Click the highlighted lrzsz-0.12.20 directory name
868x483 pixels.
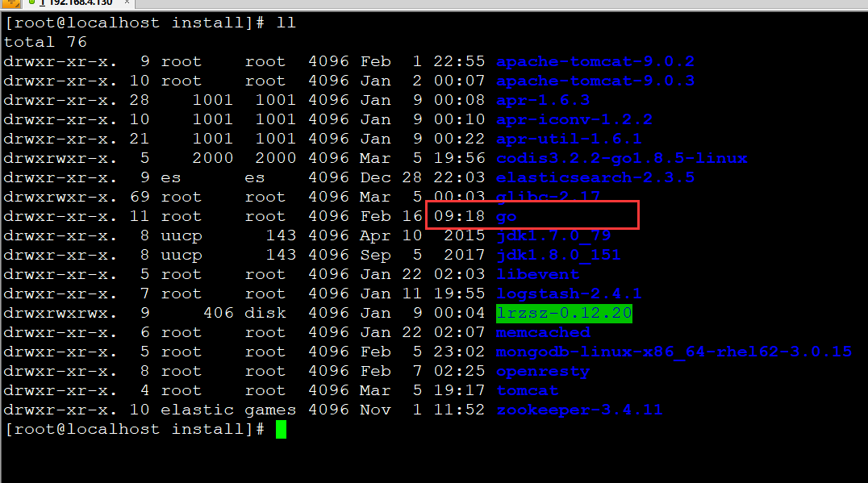564,313
